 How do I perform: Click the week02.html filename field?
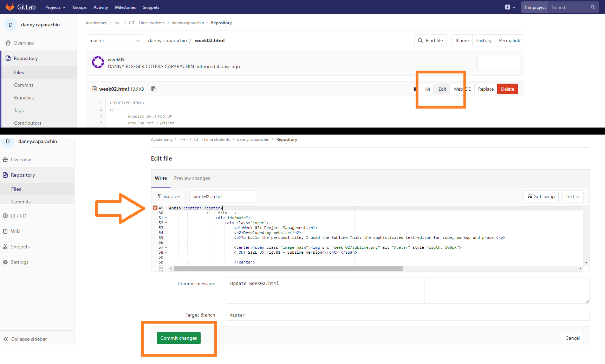(x=223, y=196)
